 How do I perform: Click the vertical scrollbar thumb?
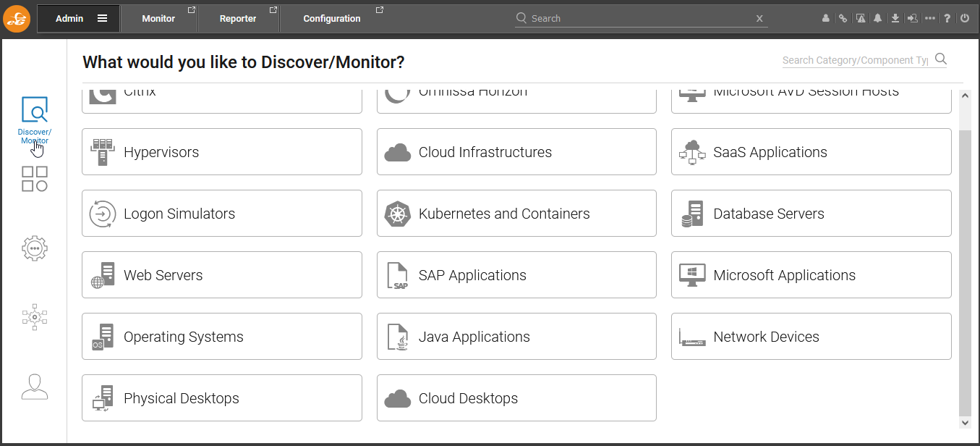click(965, 272)
